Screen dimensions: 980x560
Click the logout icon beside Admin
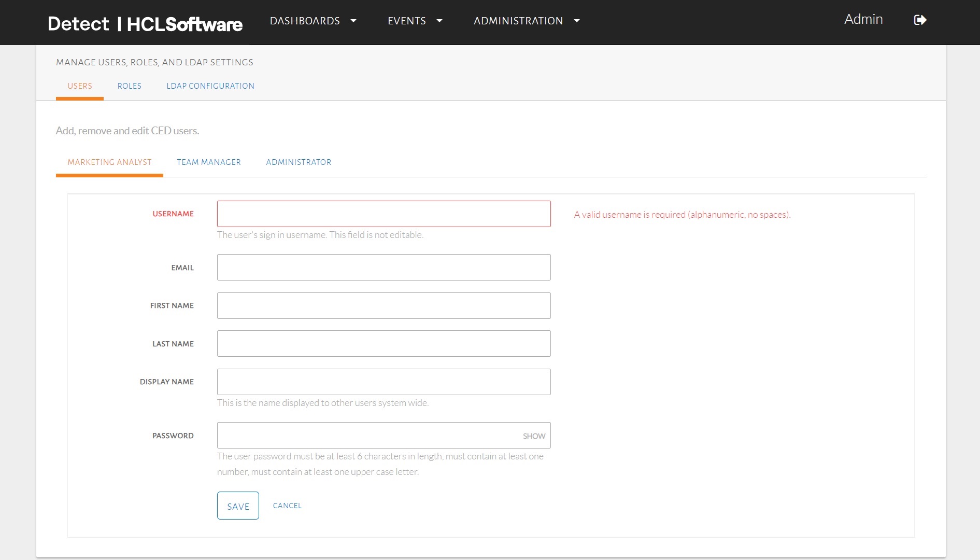pos(920,20)
